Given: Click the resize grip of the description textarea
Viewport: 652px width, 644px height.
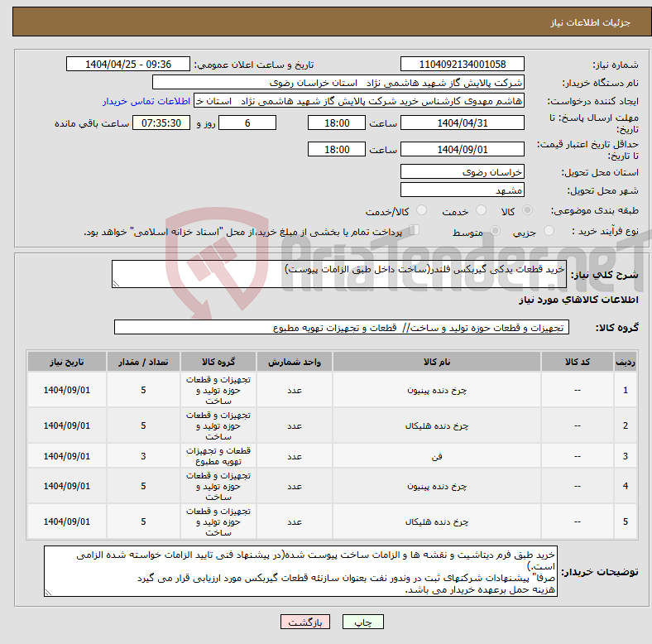Looking at the screenshot, I should [116, 284].
